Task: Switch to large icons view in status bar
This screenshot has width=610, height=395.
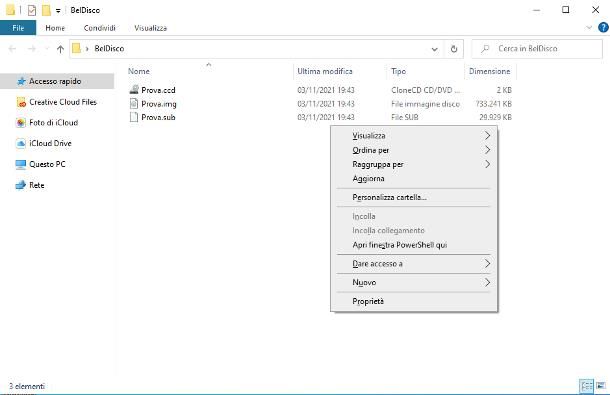Action: [601, 386]
